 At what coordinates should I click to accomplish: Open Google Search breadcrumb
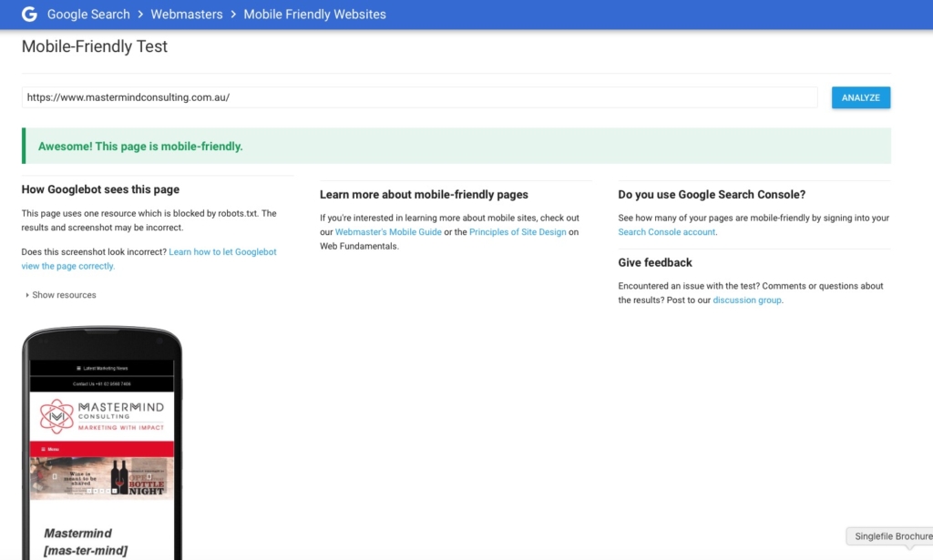[88, 15]
